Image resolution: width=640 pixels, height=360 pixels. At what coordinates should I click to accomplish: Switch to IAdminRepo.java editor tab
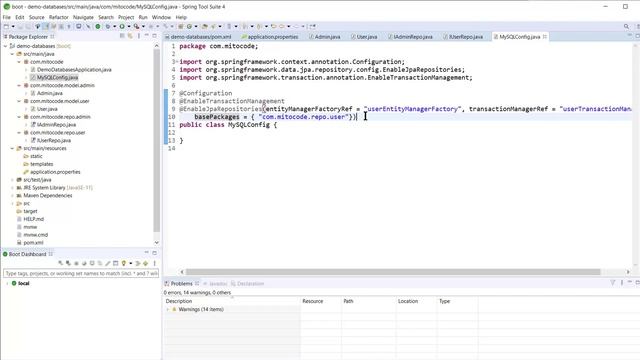tap(410, 37)
